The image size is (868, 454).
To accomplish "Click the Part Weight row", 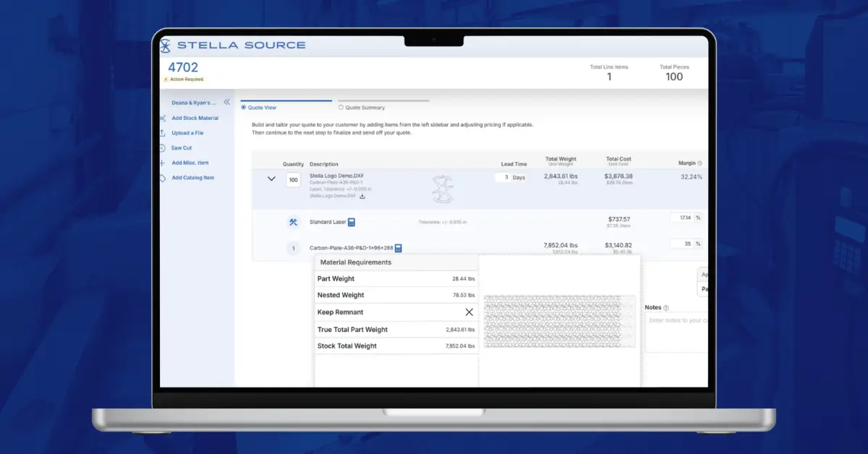I will [396, 278].
